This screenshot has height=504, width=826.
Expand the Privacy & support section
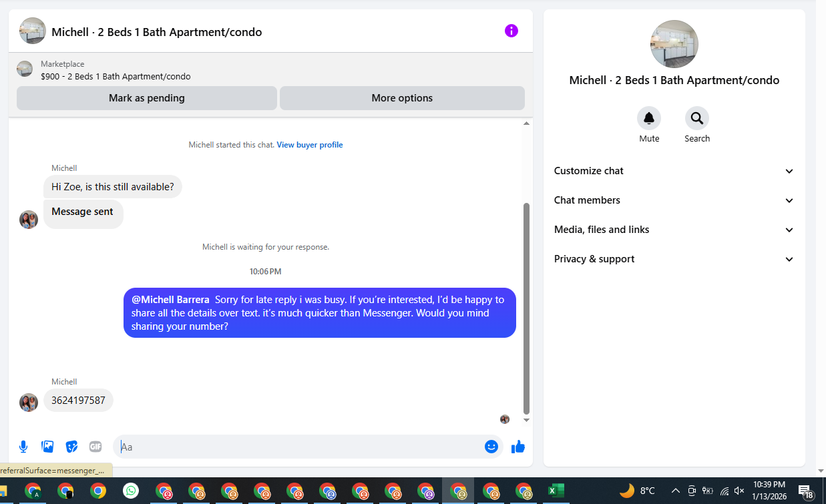click(674, 259)
